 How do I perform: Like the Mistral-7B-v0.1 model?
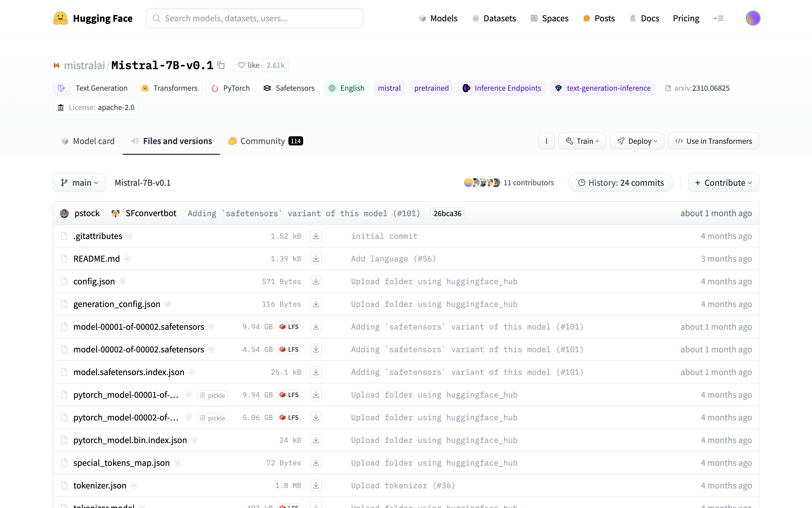coord(249,65)
